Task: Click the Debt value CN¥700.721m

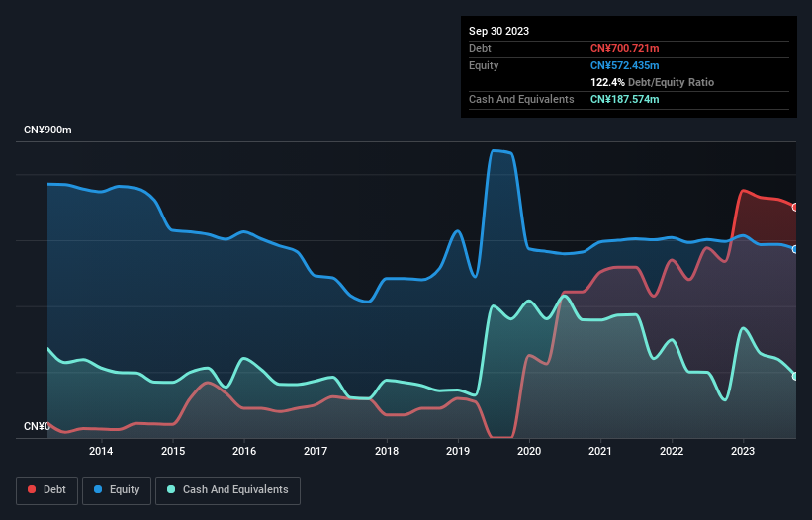Action: [624, 48]
